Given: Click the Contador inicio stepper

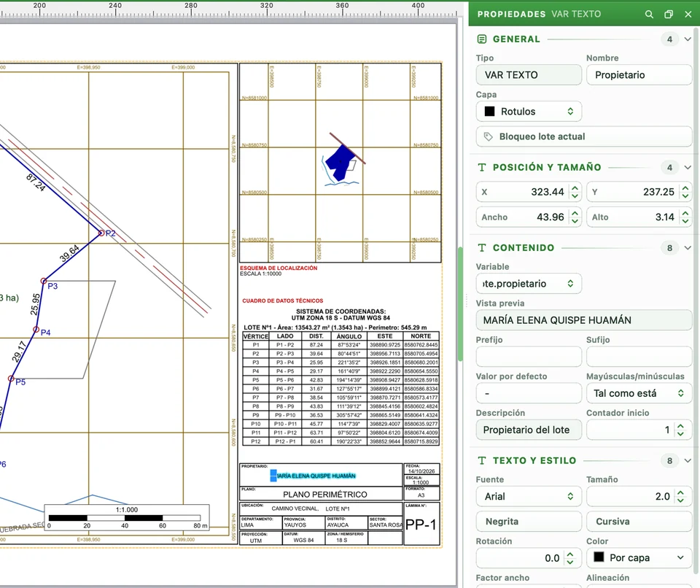Looking at the screenshot, I should tap(680, 430).
